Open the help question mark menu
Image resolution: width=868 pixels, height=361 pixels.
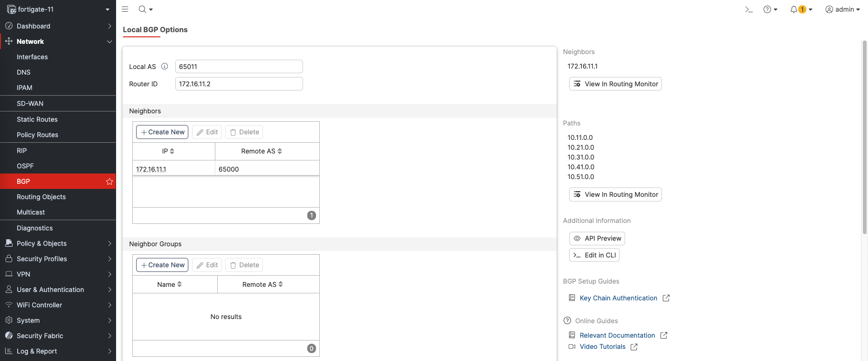click(x=767, y=9)
